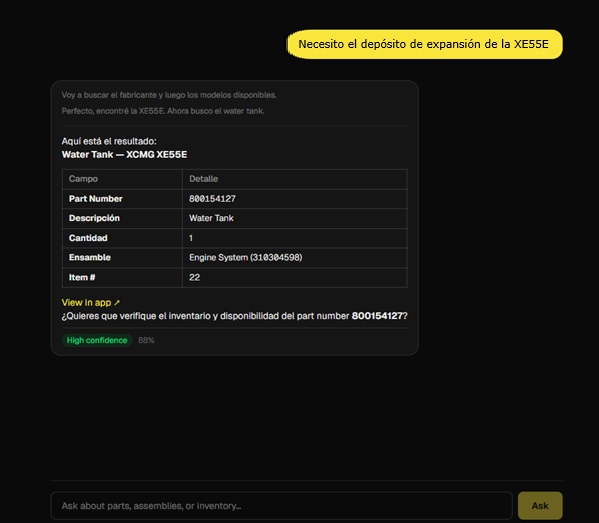Click the 'Descripción' row label

[94, 218]
